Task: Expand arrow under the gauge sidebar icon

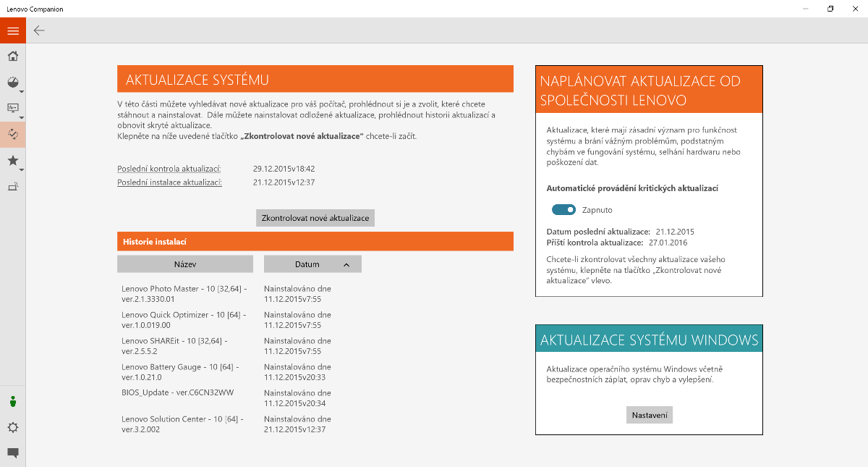Action: [22, 92]
